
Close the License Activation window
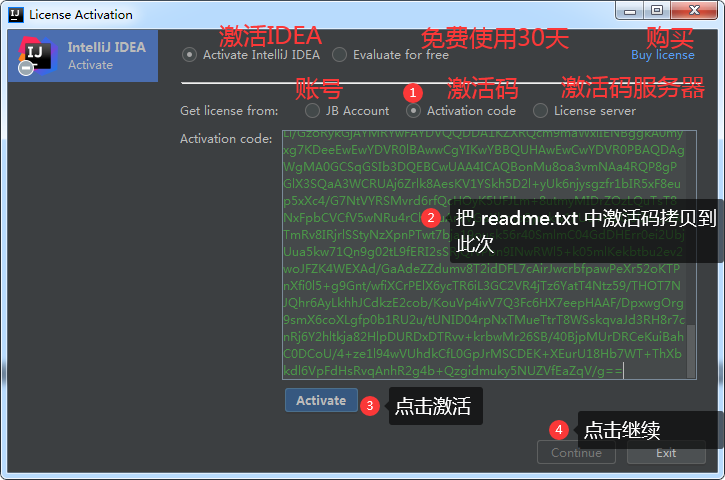[694, 11]
